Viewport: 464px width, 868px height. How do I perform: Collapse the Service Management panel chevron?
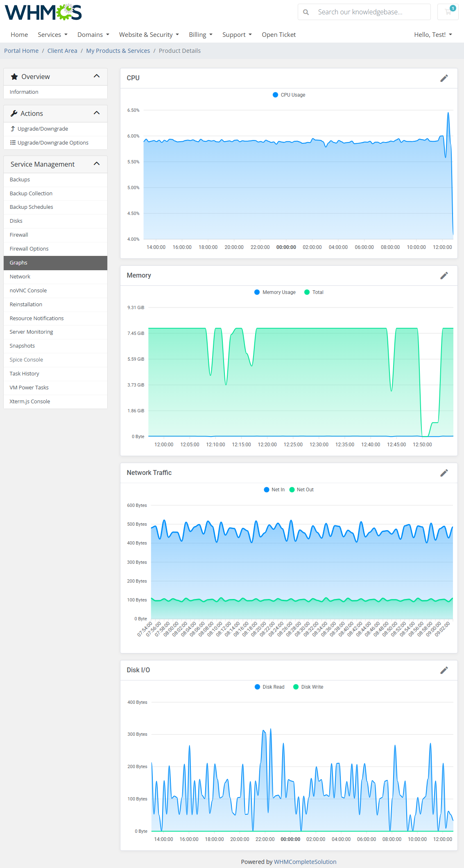pyautogui.click(x=97, y=164)
